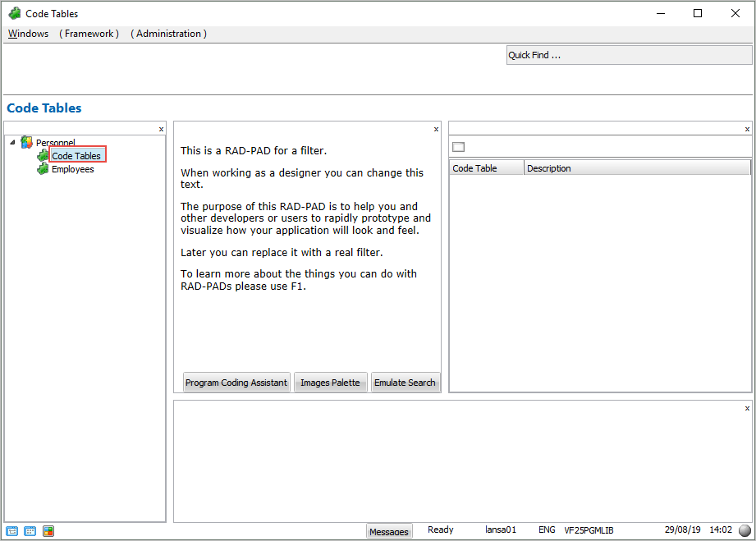Close the RAD-PAD filter pane
This screenshot has width=756, height=541.
[x=436, y=129]
